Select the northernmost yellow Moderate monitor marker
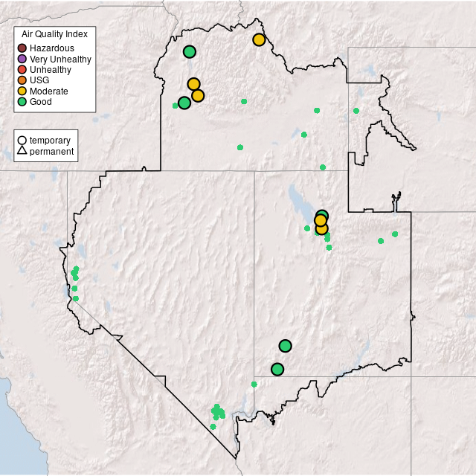The height and width of the screenshot is (476, 476). tap(259, 39)
